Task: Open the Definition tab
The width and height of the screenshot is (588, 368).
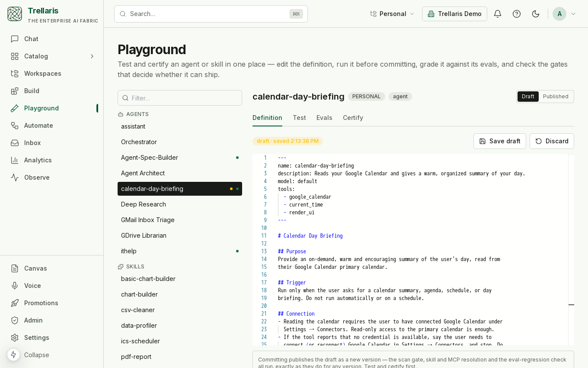Action: [x=267, y=118]
